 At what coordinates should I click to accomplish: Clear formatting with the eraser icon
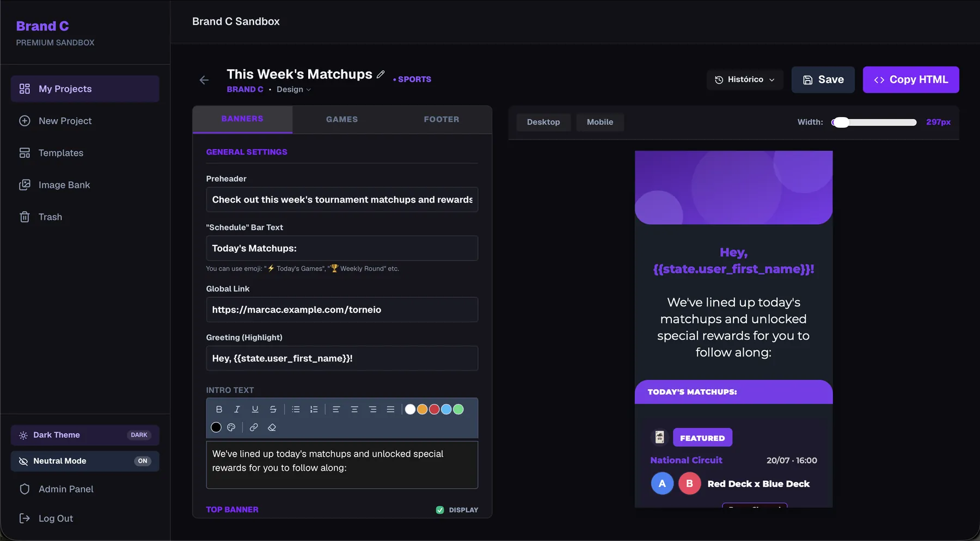(272, 427)
